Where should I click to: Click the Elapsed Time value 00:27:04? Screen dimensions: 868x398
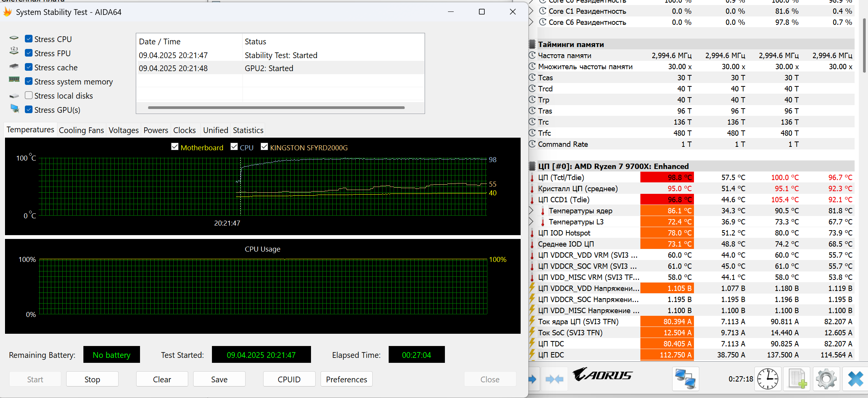point(417,355)
